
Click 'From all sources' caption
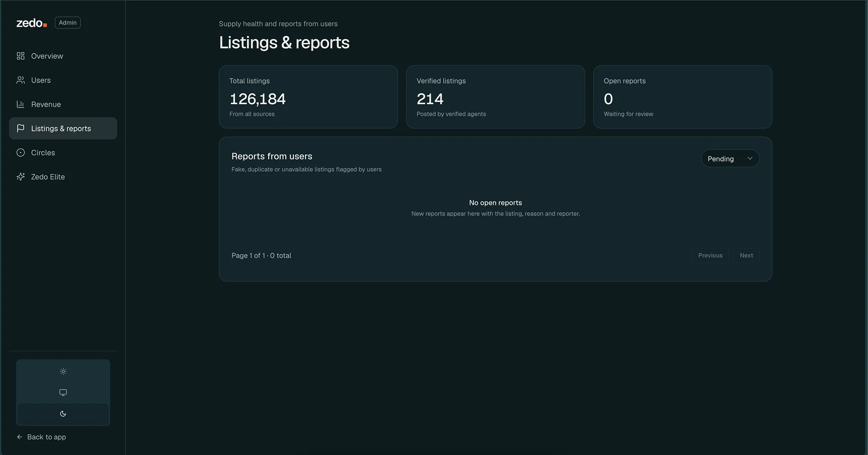(x=252, y=114)
